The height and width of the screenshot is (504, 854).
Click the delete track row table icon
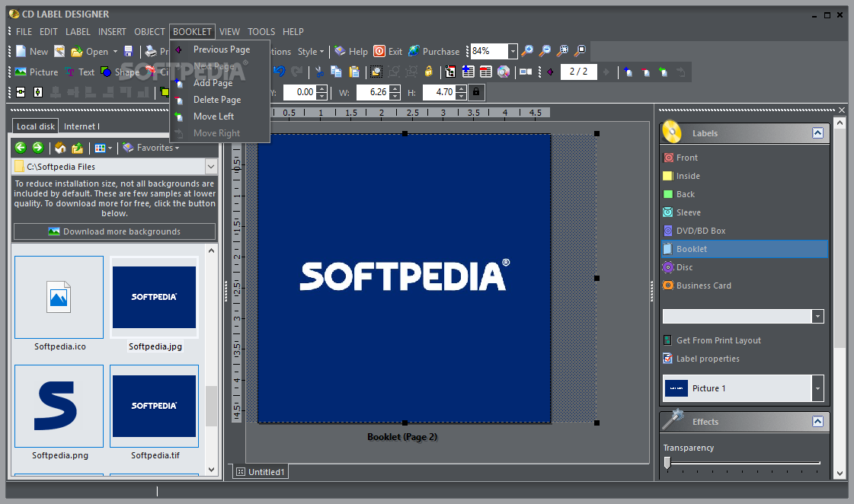coord(486,72)
